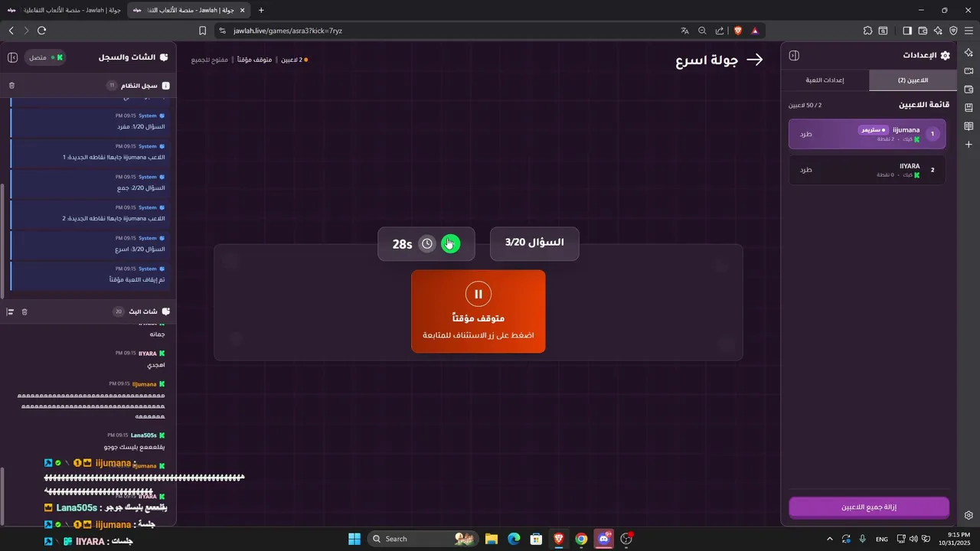Open Brave Talk camera icon in sidebar
Viewport: 980px width, 551px height.
click(x=969, y=71)
